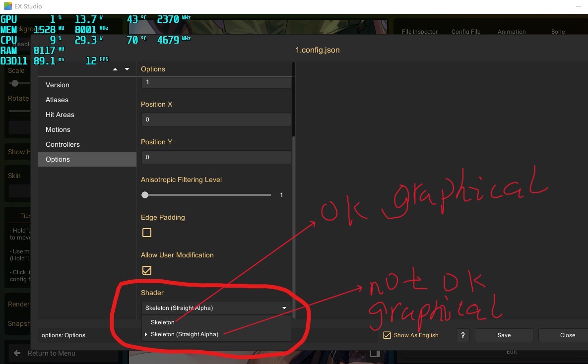Toggle the Show As English checkbox
The width and height of the screenshot is (588, 364).
387,335
